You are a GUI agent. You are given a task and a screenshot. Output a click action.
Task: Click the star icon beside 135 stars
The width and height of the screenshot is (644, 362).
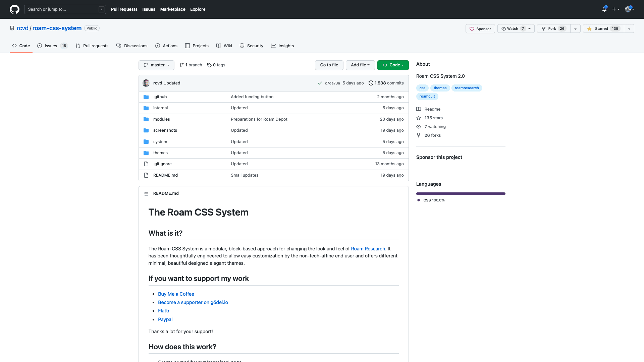tap(419, 118)
